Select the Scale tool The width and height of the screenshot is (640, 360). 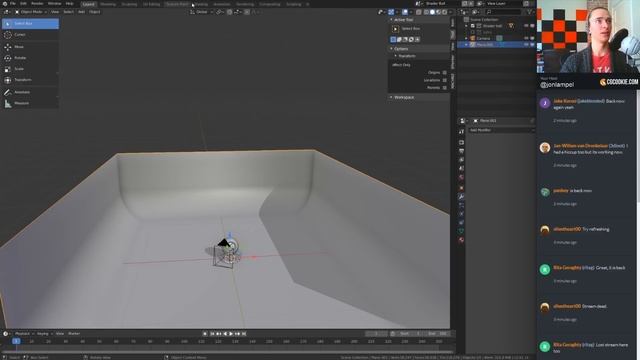pos(30,69)
